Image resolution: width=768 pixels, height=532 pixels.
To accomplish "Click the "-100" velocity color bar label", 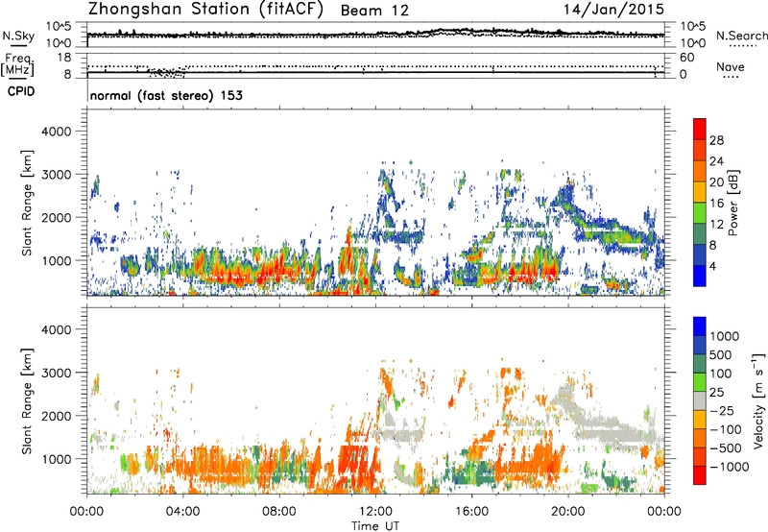I will pyautogui.click(x=725, y=429).
